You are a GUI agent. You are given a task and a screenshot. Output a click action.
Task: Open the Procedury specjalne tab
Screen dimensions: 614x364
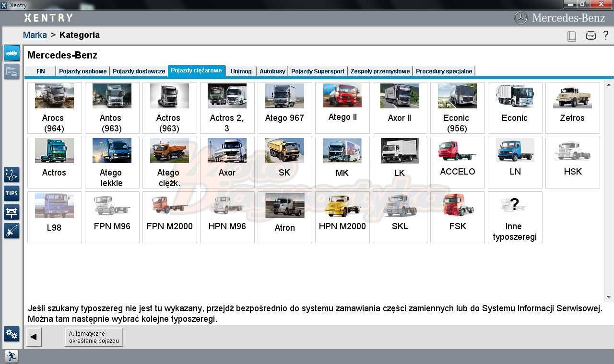click(444, 71)
